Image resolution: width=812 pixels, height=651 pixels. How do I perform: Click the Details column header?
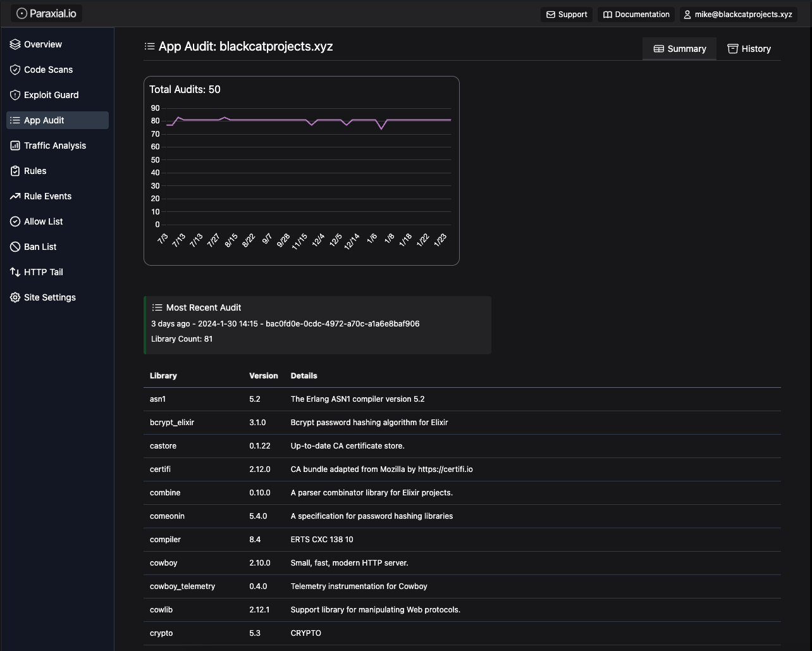tap(304, 376)
